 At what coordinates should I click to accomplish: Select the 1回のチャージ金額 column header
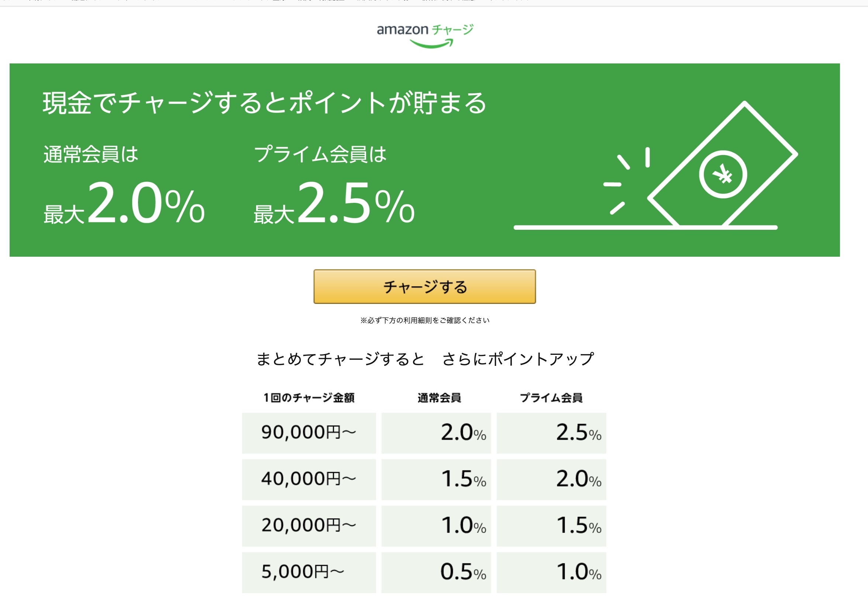point(309,398)
